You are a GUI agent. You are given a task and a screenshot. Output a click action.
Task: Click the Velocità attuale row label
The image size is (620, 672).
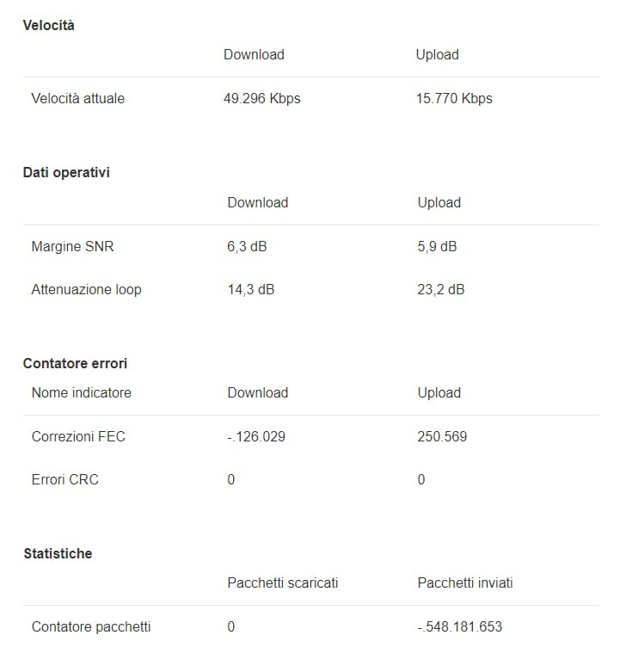tap(77, 98)
